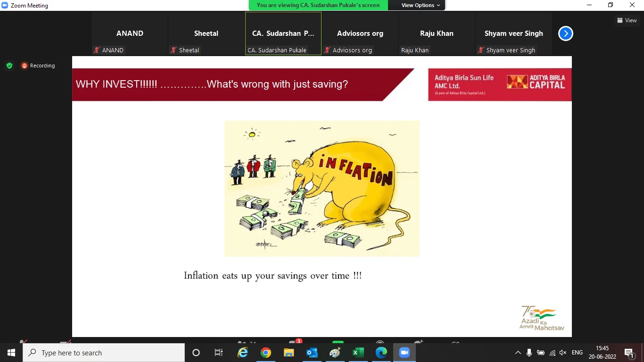Click the Zoom app icon on taskbar
The width and height of the screenshot is (644, 362).
(x=405, y=353)
